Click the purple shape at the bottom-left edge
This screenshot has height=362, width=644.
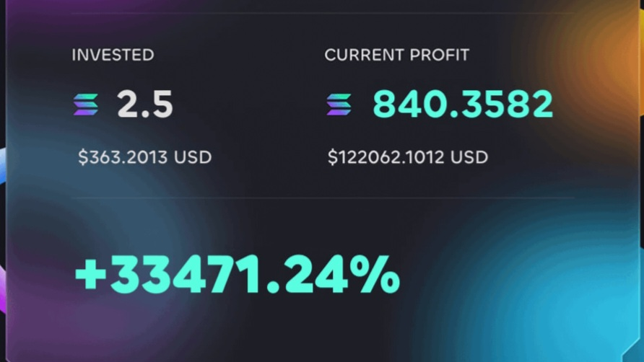coord(2,288)
